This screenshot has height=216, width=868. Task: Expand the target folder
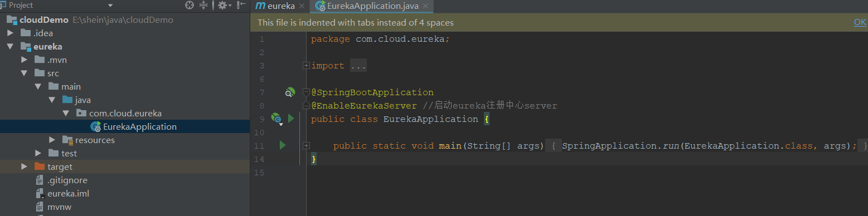tap(24, 166)
